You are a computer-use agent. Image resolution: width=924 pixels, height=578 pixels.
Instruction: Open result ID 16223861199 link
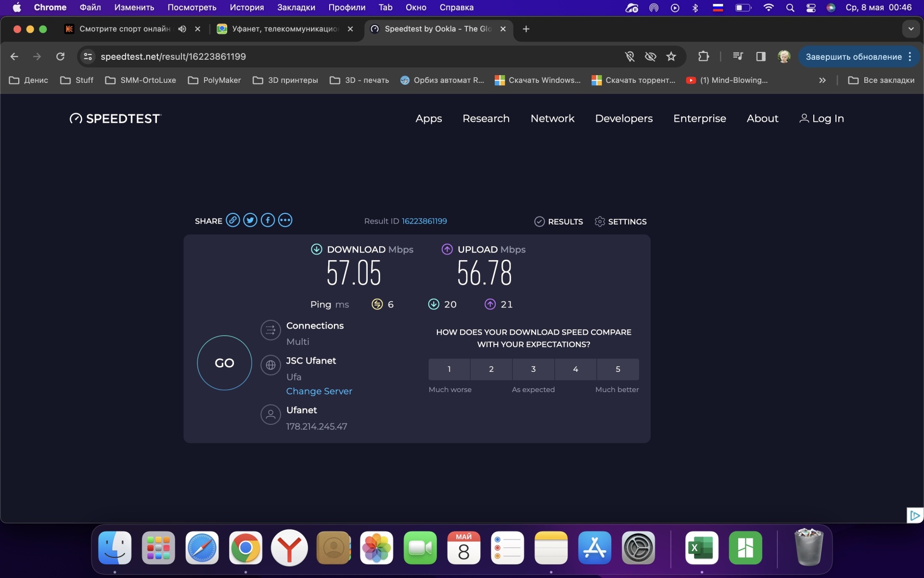[x=424, y=221]
